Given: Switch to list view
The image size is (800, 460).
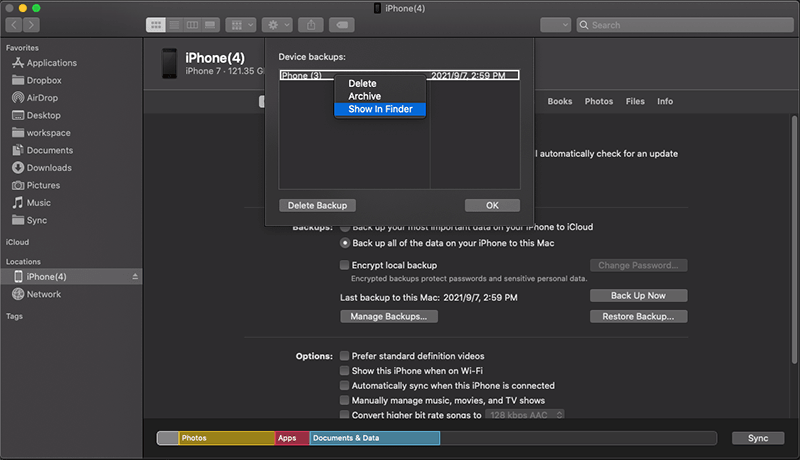Looking at the screenshot, I should click(174, 25).
